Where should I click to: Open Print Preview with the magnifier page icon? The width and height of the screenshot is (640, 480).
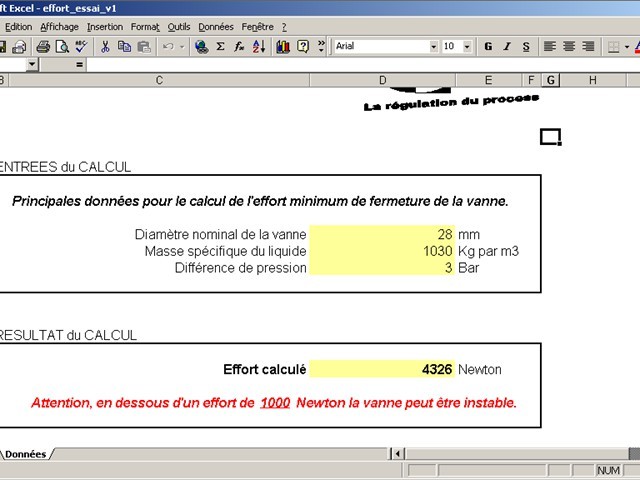62,47
